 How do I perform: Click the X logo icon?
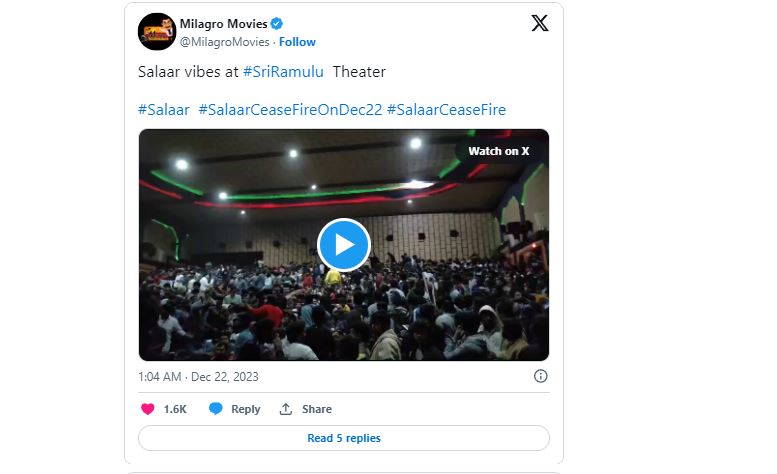click(539, 24)
